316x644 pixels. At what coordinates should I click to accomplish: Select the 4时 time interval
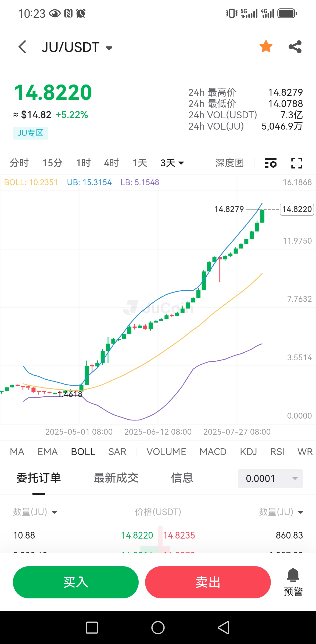tap(111, 163)
